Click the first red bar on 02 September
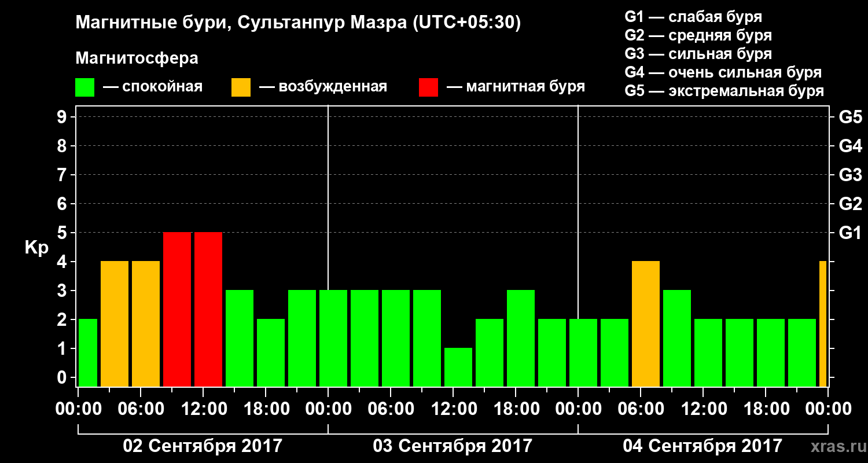 177,310
